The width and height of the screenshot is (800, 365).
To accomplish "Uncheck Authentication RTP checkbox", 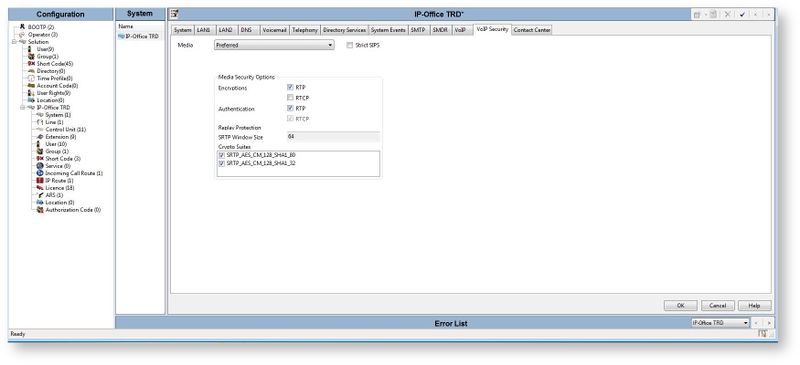I will pos(290,108).
